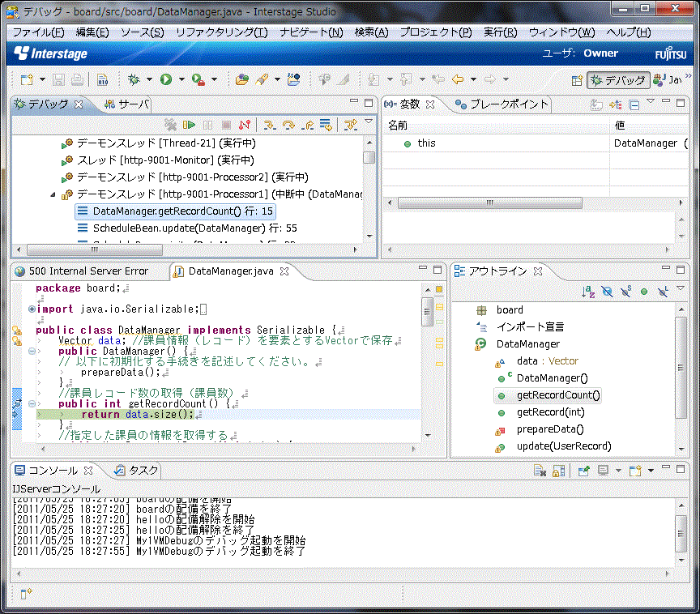Image resolution: width=700 pixels, height=614 pixels.
Task: Select the 'this' variable row
Action: click(535, 143)
